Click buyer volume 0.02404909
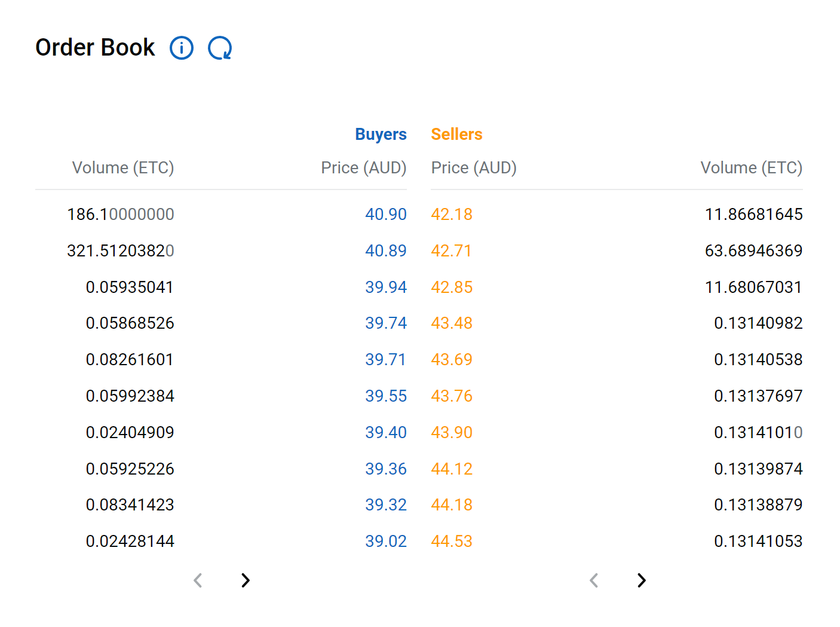840x627 pixels. 130,432
